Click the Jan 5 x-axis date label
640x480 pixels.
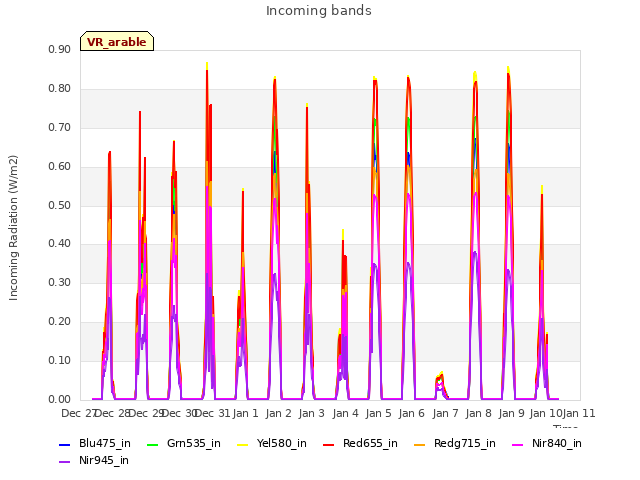[379, 413]
